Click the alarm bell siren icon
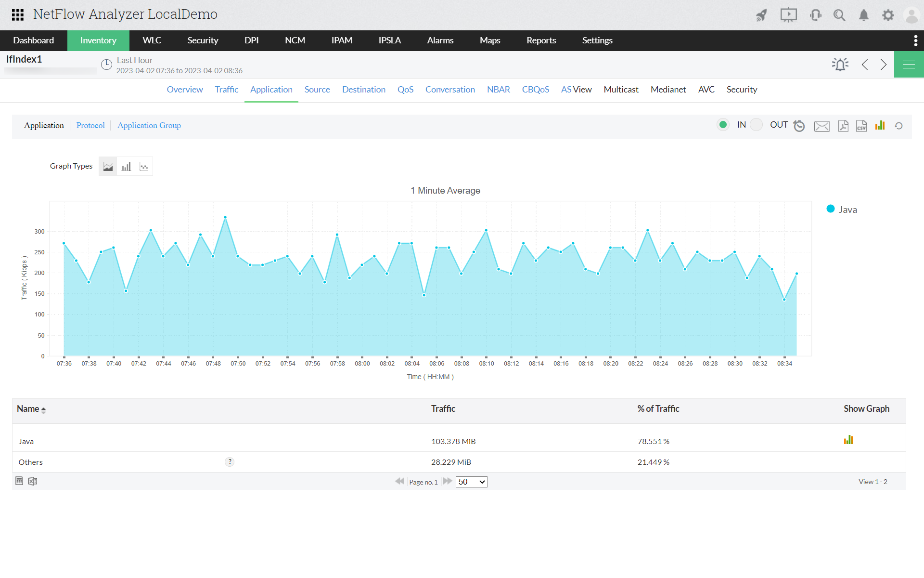 pyautogui.click(x=840, y=65)
